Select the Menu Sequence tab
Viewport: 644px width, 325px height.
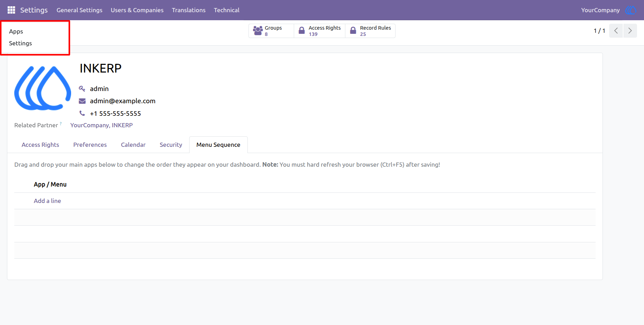point(218,145)
